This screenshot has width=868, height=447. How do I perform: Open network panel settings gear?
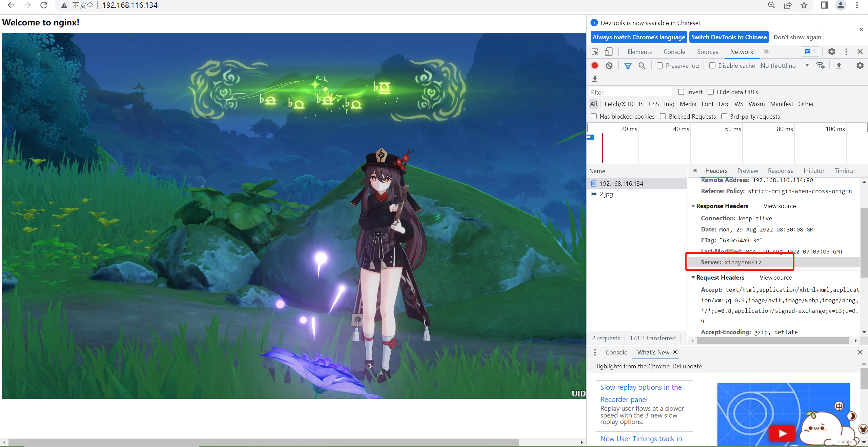[x=860, y=65]
